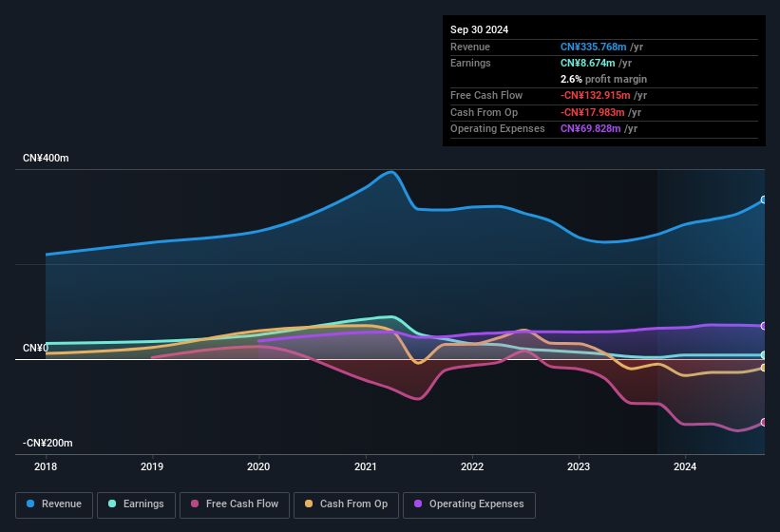Click the purple Operating Expenses endpoint marker
Screen dimensions: 780x532
point(764,326)
